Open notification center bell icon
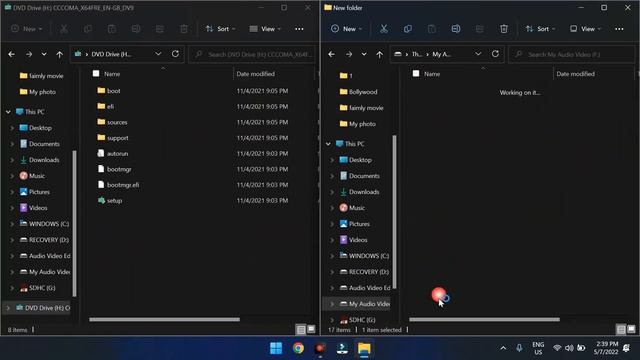Viewport: 640px width, 360px height. [x=627, y=348]
